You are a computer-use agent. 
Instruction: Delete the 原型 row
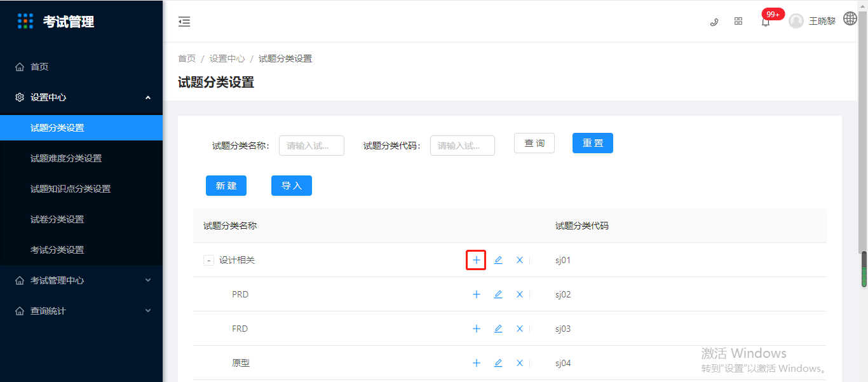(520, 363)
